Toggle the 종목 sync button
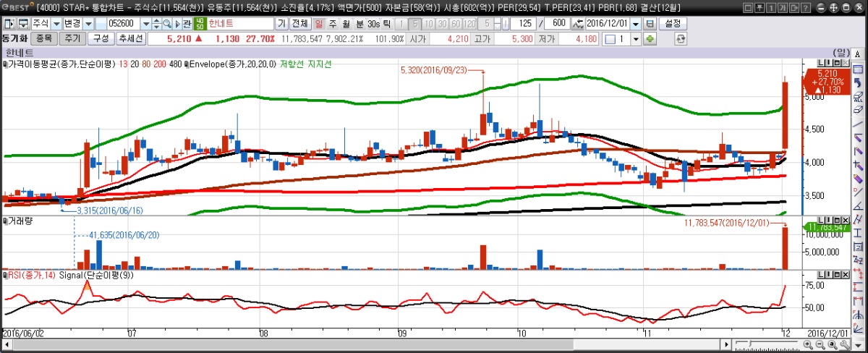Viewport: 868px width, 353px height. (43, 38)
